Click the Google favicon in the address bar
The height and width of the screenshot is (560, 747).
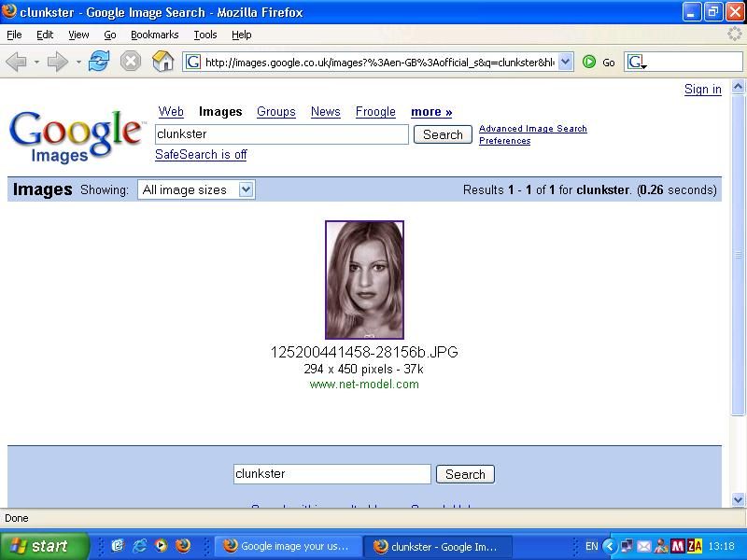tap(193, 62)
